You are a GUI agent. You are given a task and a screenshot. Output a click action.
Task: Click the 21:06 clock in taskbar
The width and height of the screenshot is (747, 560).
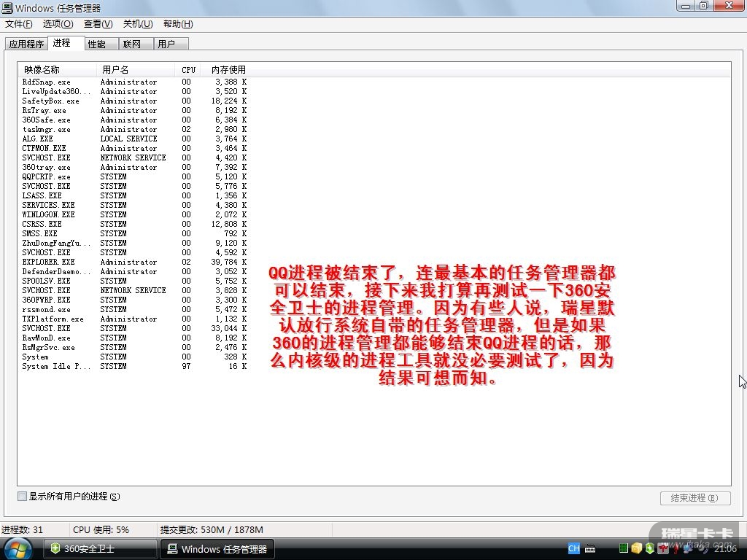tap(725, 548)
